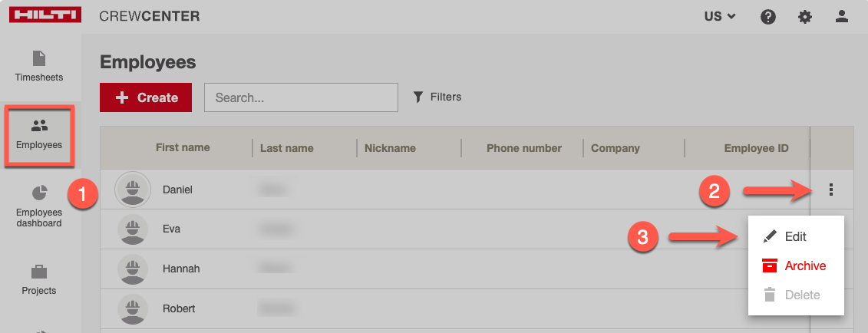This screenshot has height=333, width=868.
Task: Click Daniel's three-dot options menu
Action: (831, 190)
